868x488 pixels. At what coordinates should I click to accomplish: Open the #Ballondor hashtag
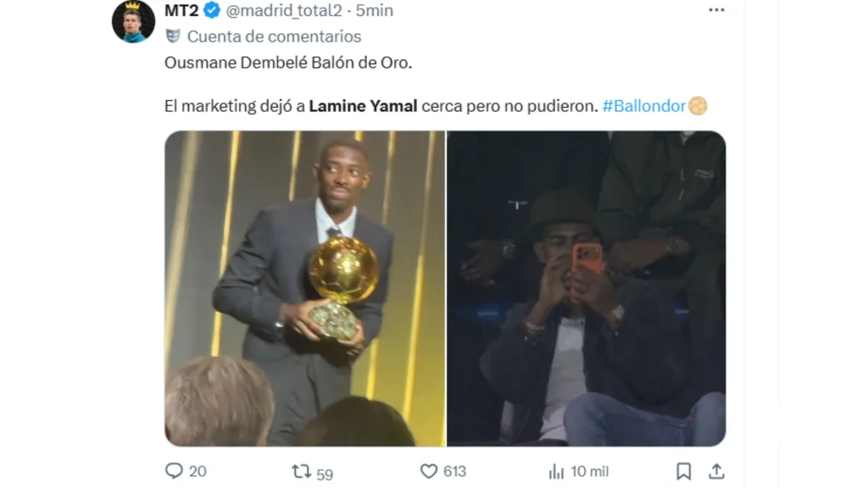point(643,107)
